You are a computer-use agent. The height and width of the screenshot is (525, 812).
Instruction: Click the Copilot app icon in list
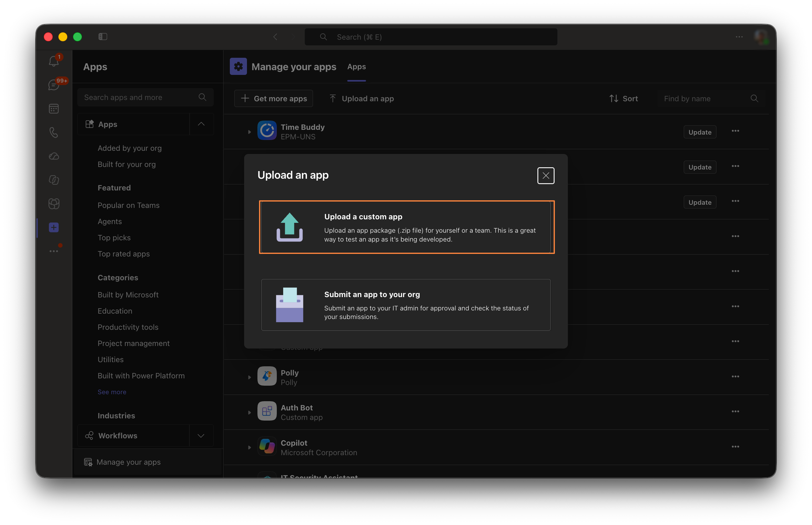click(x=267, y=446)
